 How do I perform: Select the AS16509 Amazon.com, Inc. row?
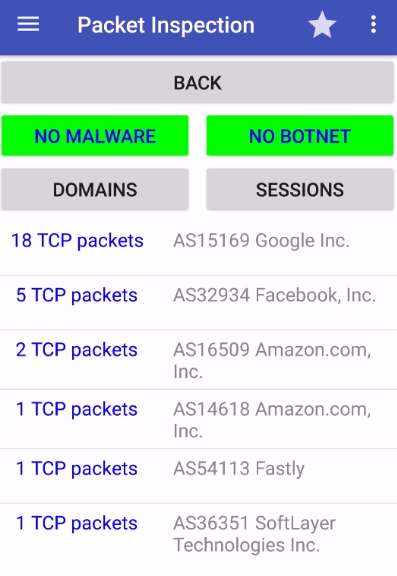click(198, 360)
